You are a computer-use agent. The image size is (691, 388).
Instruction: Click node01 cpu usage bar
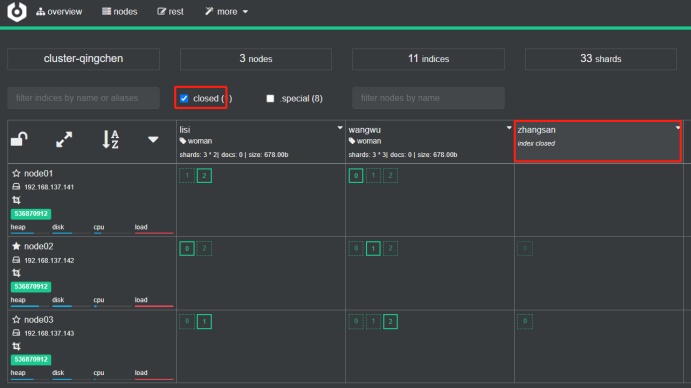point(112,233)
